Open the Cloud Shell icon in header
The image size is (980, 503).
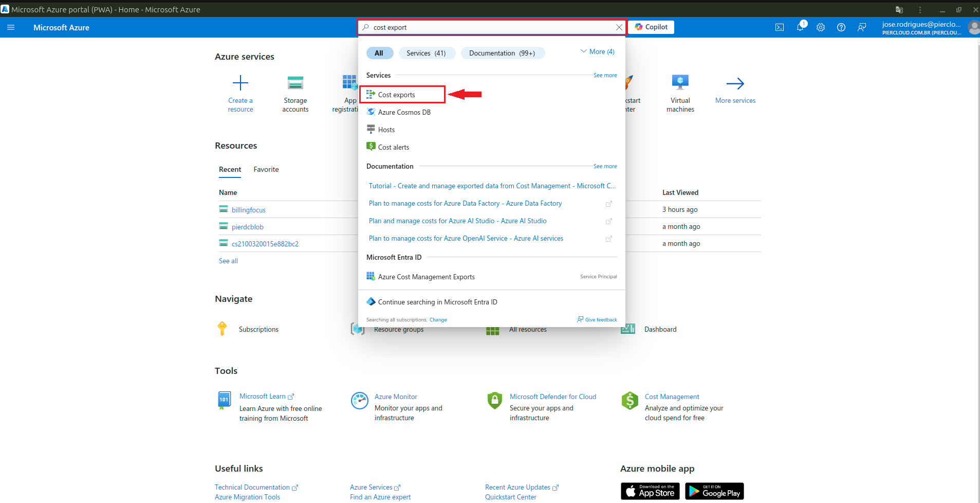(780, 27)
